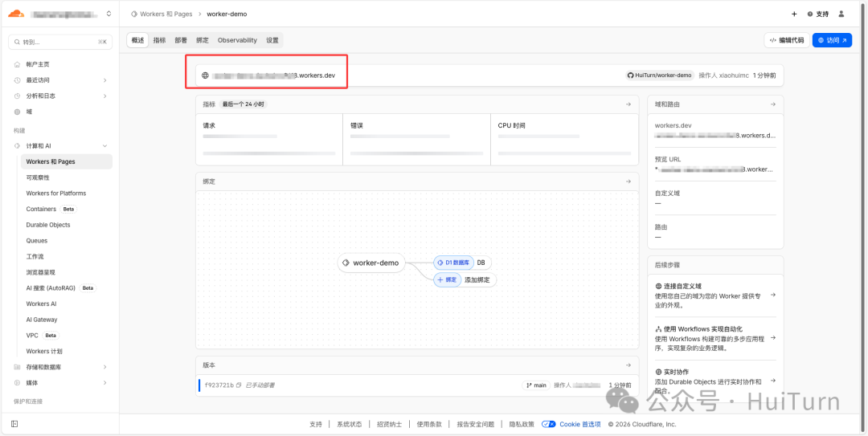Switch to the 绑定 tab
This screenshot has height=436, width=868.
tap(203, 40)
